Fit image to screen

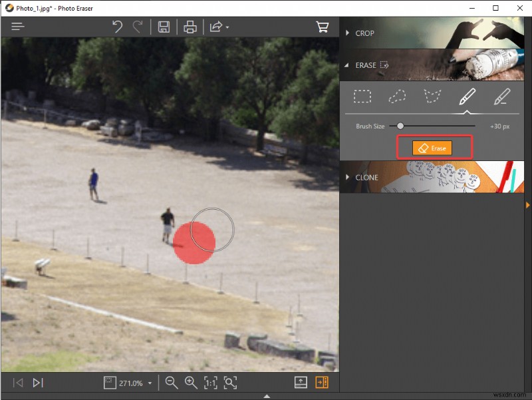229,383
